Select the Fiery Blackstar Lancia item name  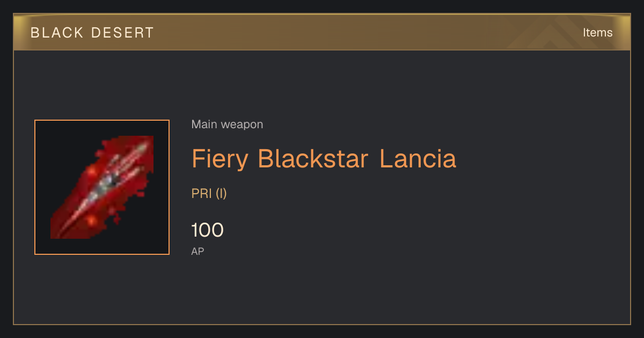(324, 159)
